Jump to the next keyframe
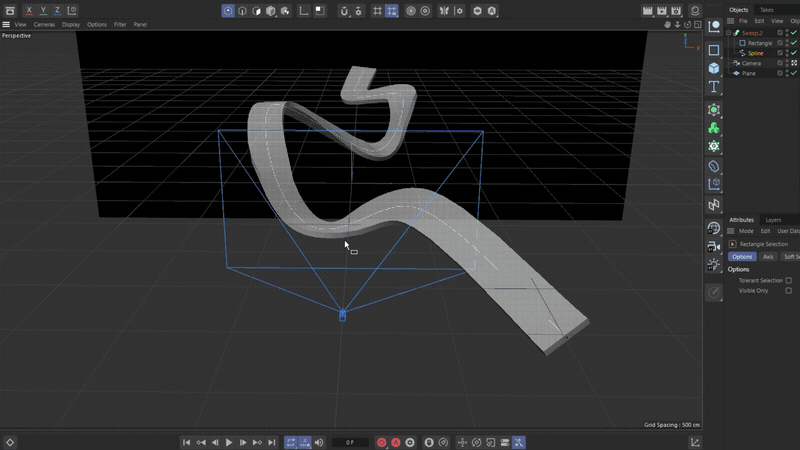800x450 pixels. pyautogui.click(x=257, y=442)
